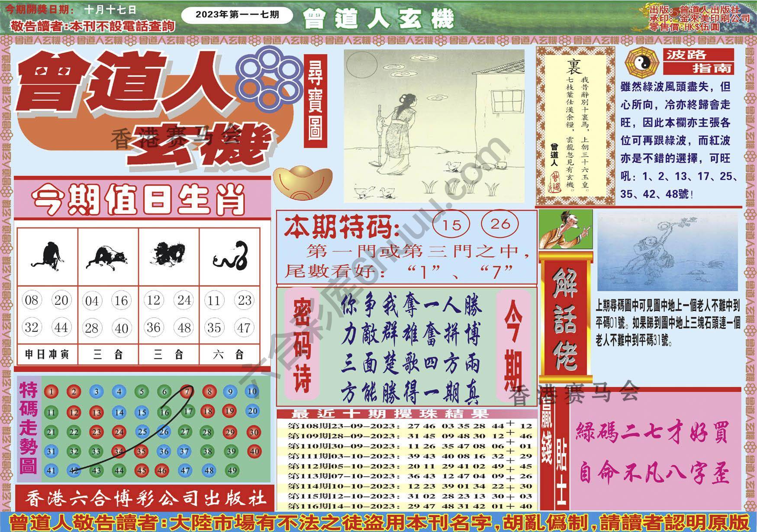Click circled 08 under the monkey

point(32,300)
